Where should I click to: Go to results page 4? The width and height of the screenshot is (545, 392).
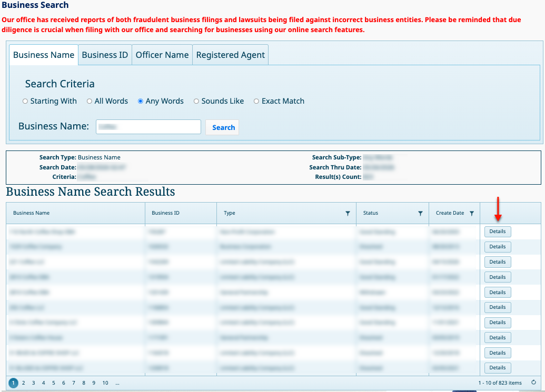44,383
